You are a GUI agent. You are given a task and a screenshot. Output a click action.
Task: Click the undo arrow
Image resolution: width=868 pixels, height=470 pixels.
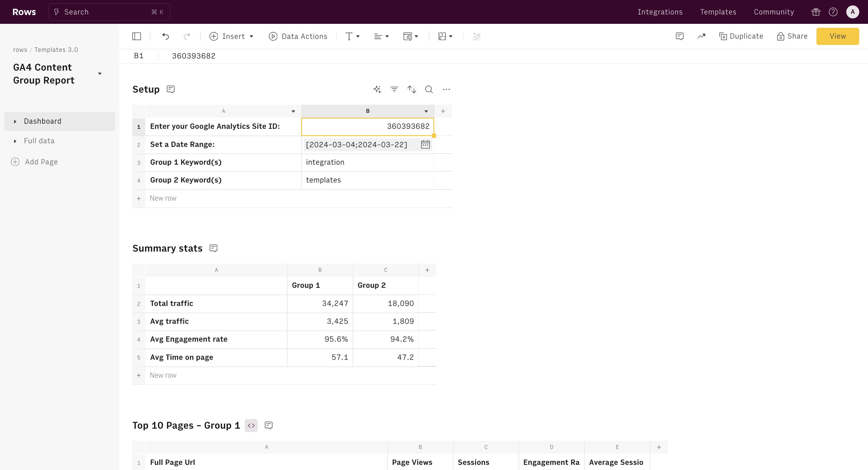[x=165, y=37]
